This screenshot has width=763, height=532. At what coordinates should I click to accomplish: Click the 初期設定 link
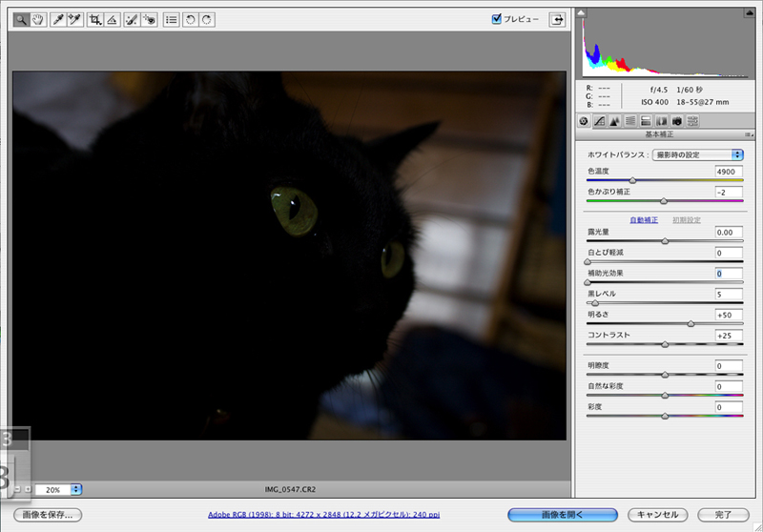pos(687,220)
